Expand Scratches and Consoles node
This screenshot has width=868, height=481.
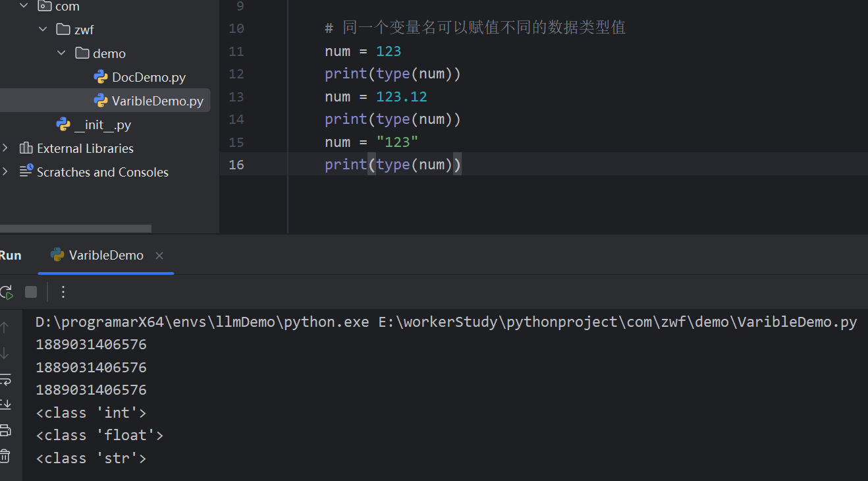click(5, 172)
